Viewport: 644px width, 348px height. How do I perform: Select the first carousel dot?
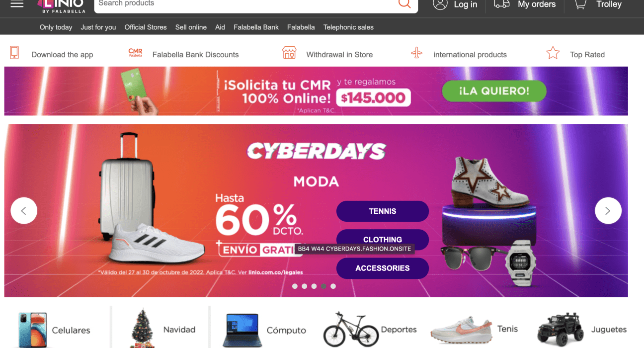[x=295, y=286]
